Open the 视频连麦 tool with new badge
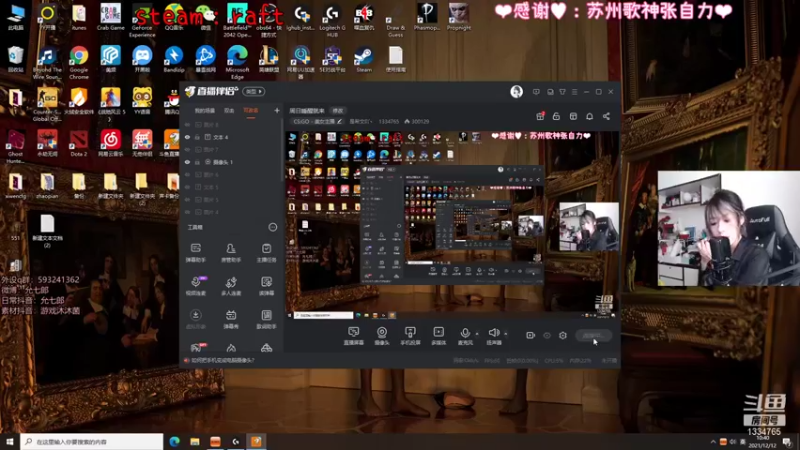The width and height of the screenshot is (800, 450). click(195, 286)
